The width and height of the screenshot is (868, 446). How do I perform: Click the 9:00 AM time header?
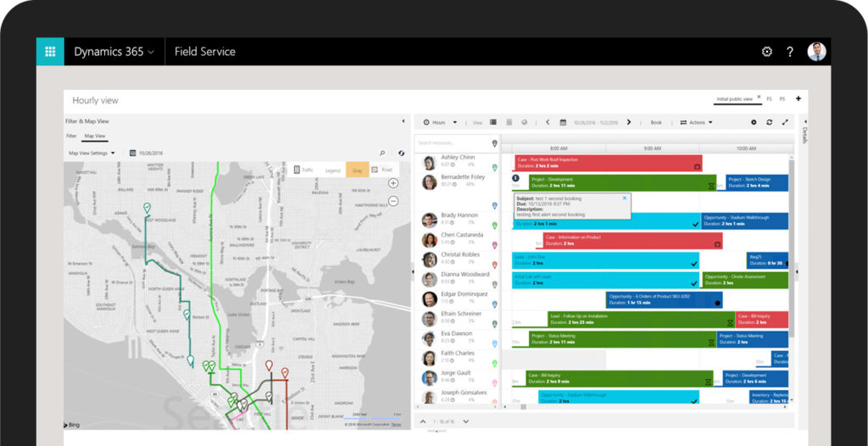pyautogui.click(x=652, y=148)
